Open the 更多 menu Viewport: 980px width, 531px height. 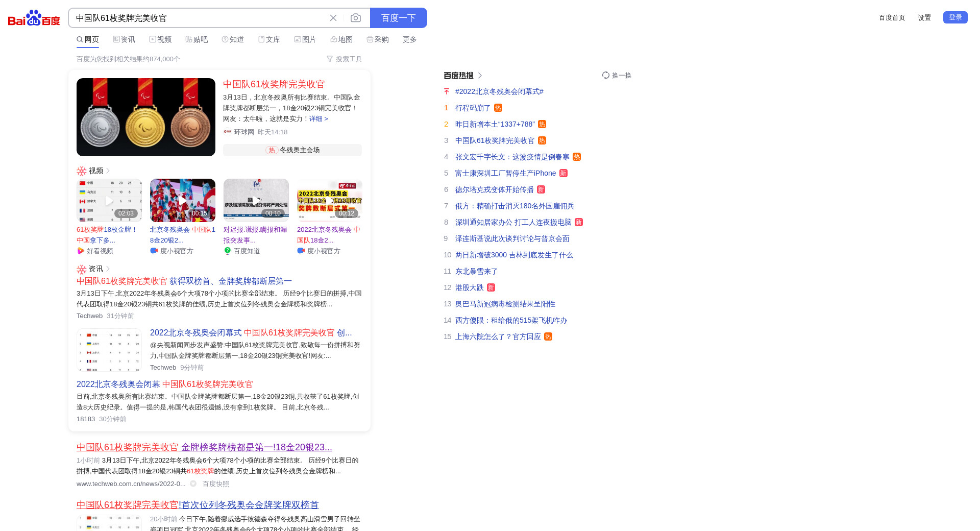pyautogui.click(x=409, y=39)
